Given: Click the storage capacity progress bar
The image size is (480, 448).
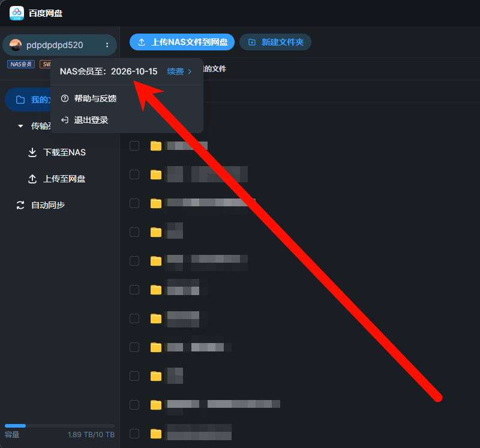Looking at the screenshot, I should coord(59,426).
